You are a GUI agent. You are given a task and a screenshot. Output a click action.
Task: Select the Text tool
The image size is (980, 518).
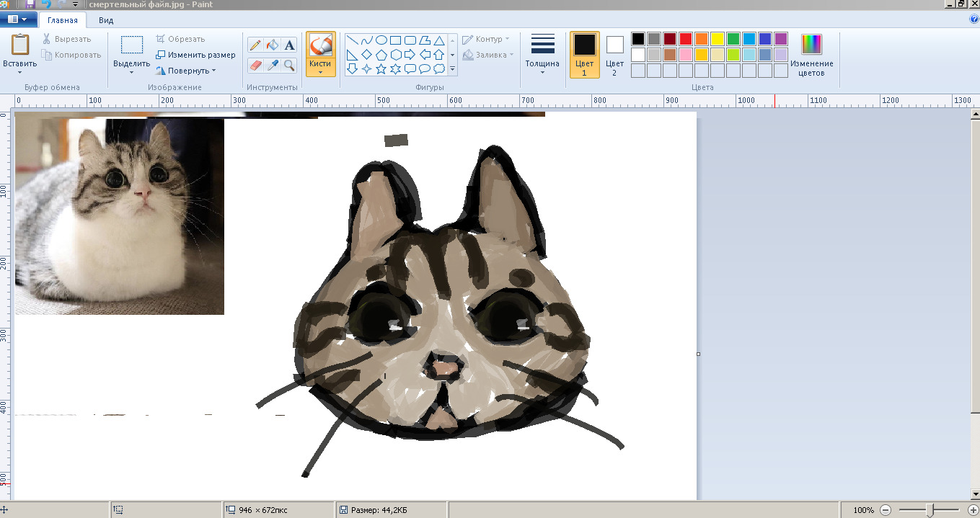point(289,45)
